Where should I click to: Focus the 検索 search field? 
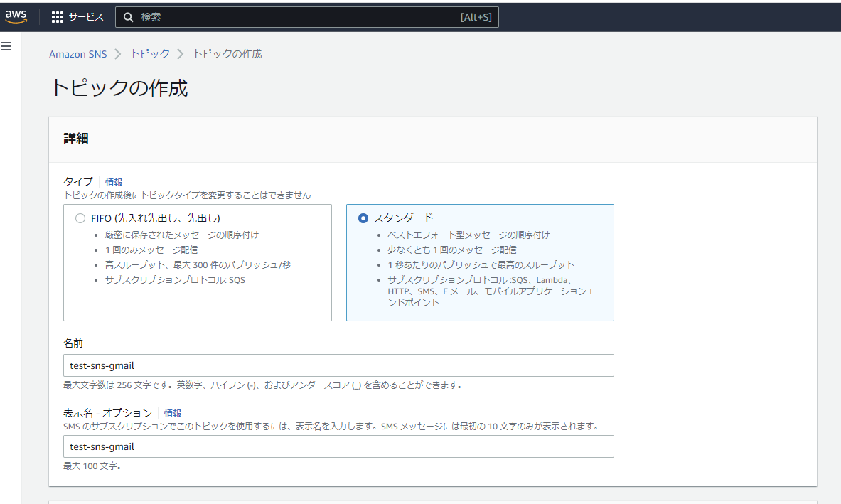pos(307,17)
